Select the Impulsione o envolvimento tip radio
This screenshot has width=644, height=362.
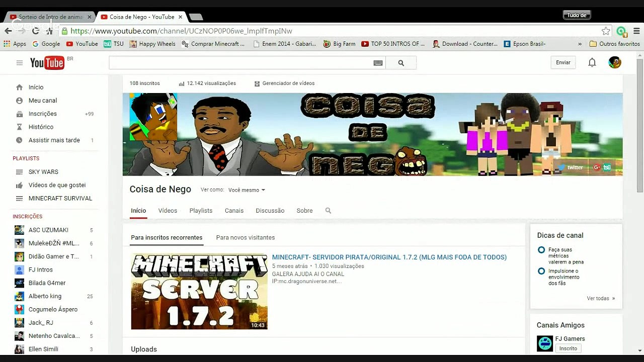(x=541, y=271)
